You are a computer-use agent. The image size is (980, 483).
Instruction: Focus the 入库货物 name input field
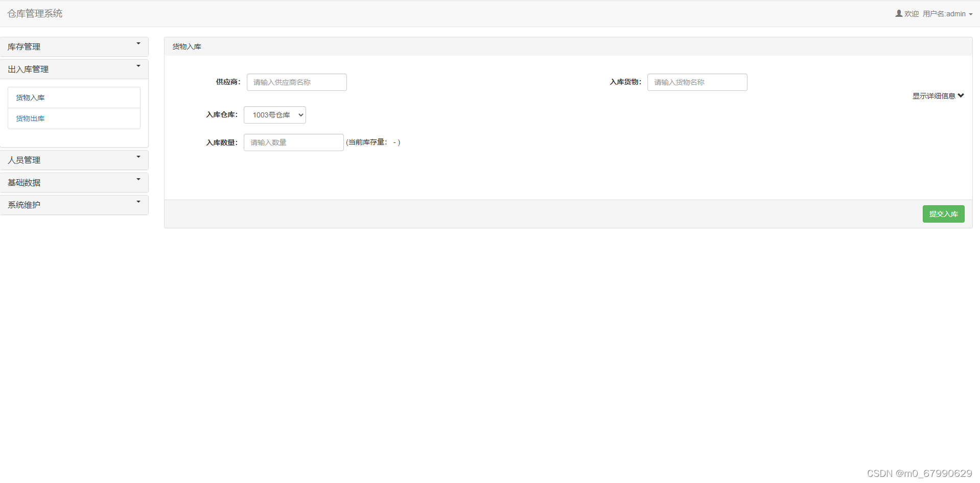[697, 82]
